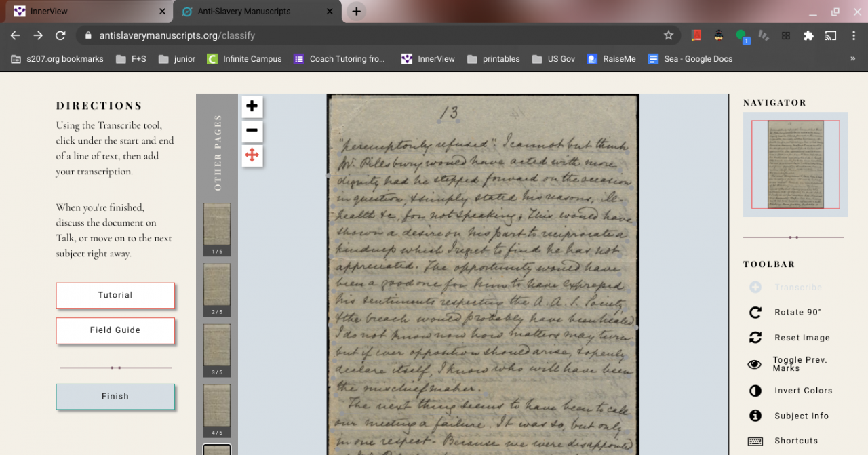Open the US Gov bookmarks folder

point(553,59)
